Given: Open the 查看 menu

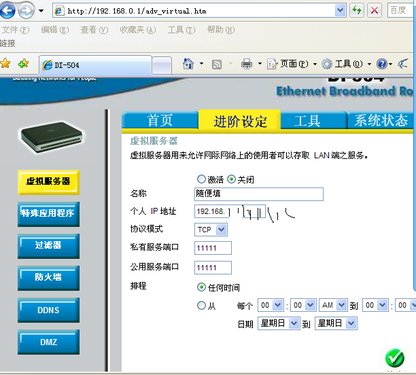Looking at the screenshot, I should click(94, 30).
